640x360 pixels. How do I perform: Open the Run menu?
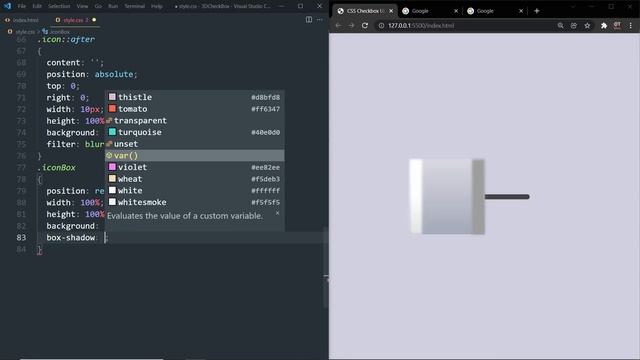click(113, 6)
